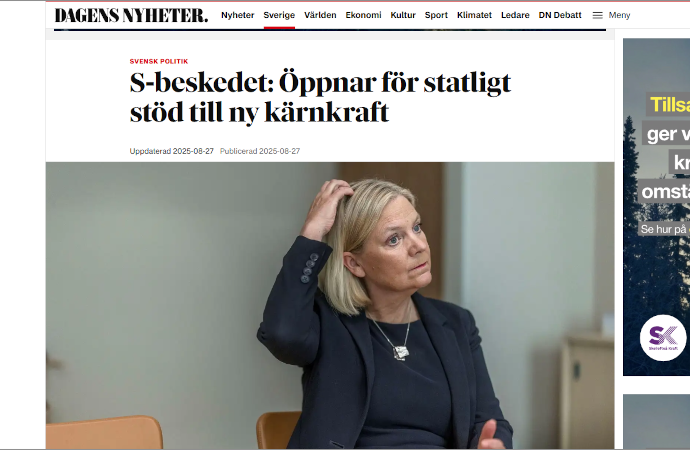Click the Dagens Nyheter logo
The image size is (690, 450).
click(131, 15)
